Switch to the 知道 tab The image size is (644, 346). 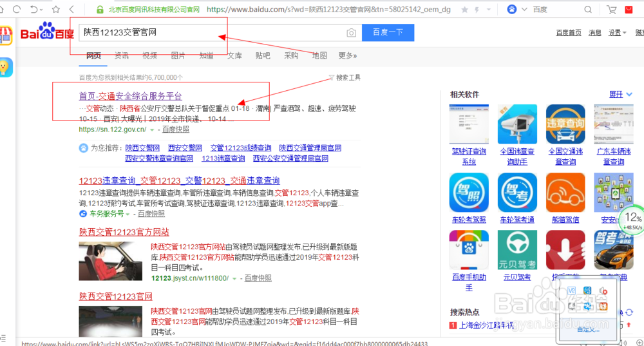pos(206,55)
